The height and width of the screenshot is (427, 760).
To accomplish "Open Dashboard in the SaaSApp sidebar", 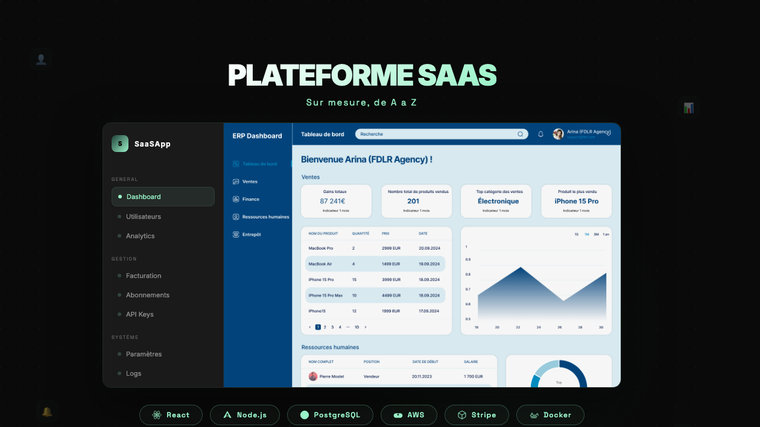I will 163,197.
